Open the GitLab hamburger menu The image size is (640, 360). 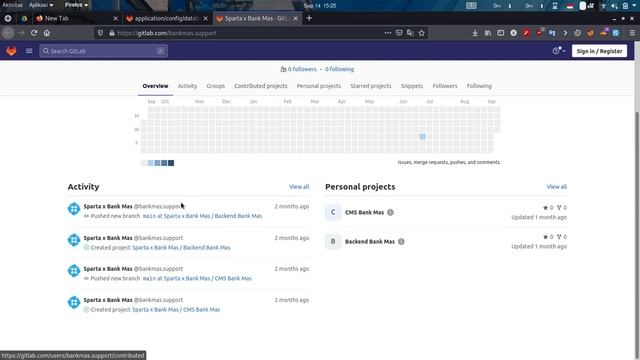pyautogui.click(x=29, y=51)
